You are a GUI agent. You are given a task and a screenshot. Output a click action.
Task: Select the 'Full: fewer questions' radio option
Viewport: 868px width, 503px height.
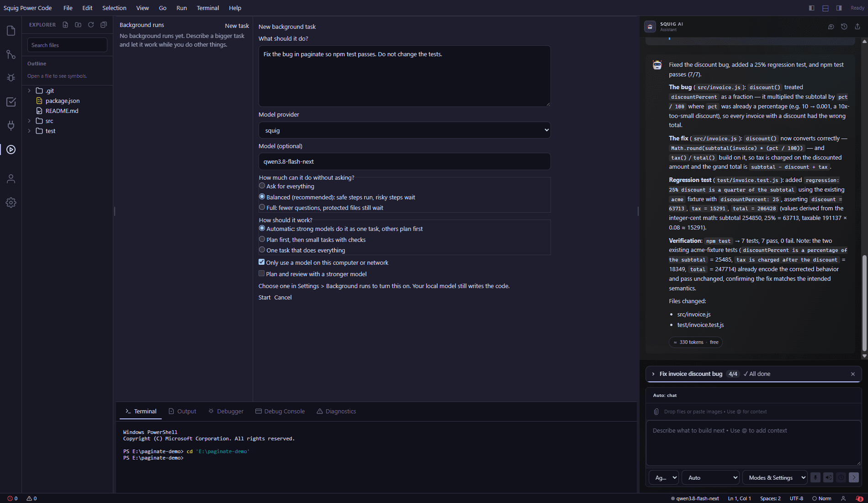(262, 207)
